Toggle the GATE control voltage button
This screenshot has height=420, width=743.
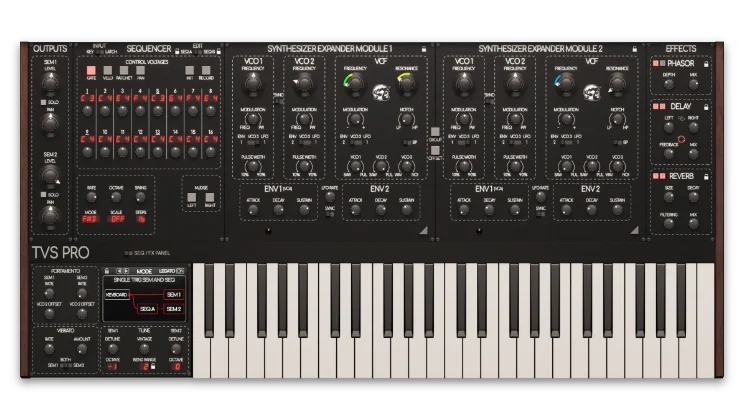tap(91, 71)
